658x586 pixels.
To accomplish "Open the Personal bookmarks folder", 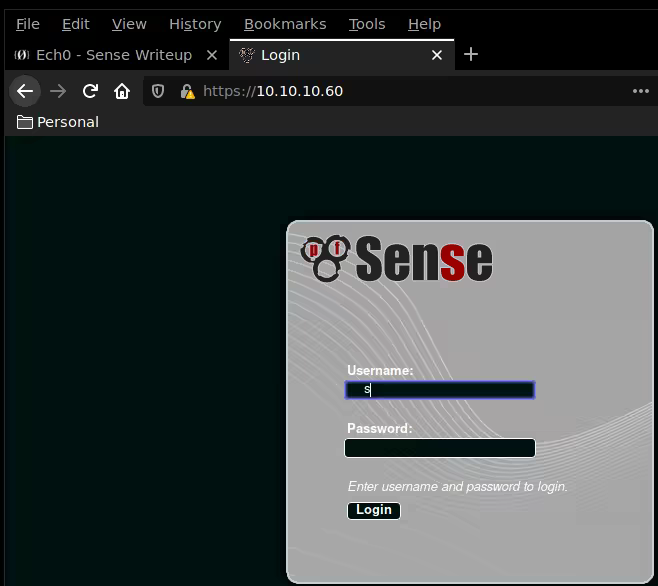I will (x=58, y=122).
